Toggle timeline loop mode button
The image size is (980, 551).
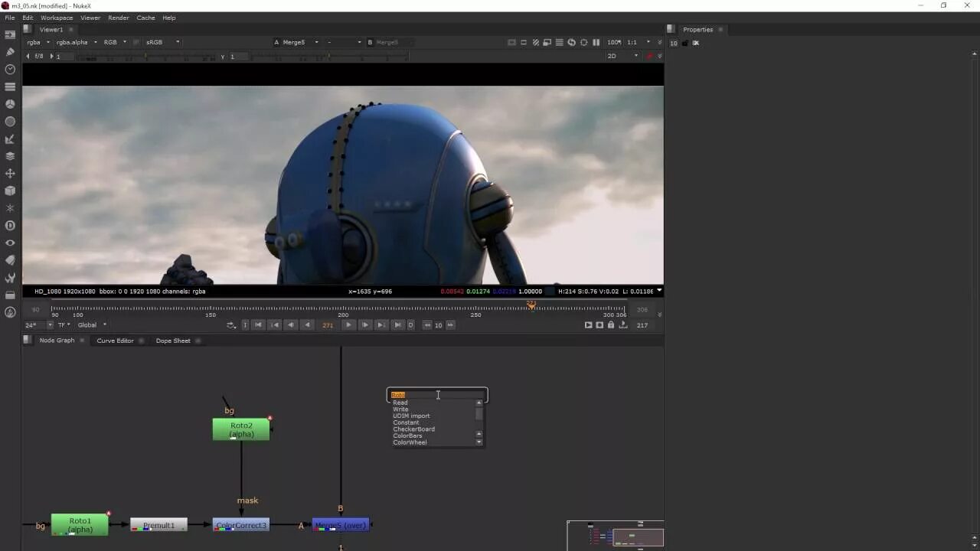230,325
